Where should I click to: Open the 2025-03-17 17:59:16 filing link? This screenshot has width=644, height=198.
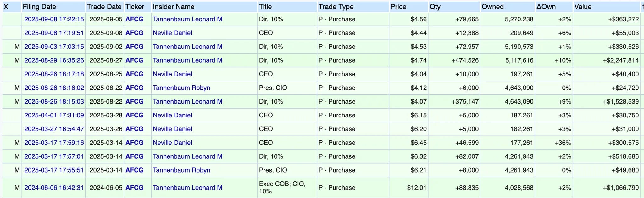pyautogui.click(x=54, y=143)
